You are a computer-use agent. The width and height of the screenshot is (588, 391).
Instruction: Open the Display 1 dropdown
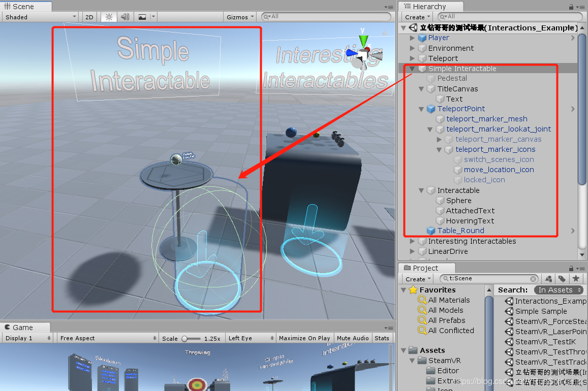coord(27,338)
